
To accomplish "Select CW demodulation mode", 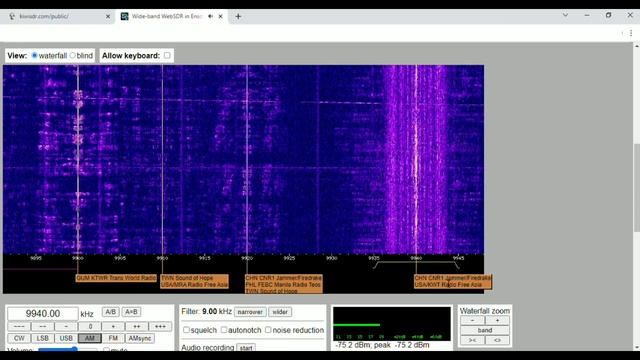I will point(19,338).
